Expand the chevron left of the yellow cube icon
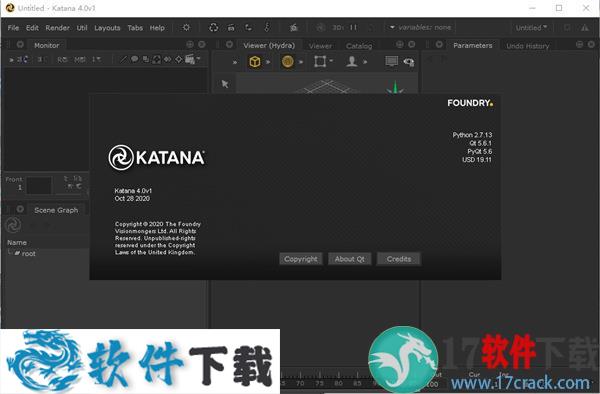The image size is (600, 394). 235,62
